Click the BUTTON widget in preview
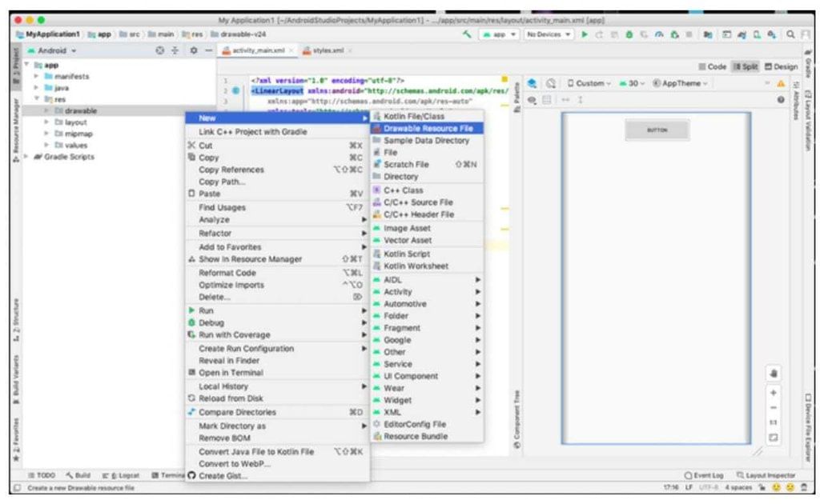 (x=657, y=130)
